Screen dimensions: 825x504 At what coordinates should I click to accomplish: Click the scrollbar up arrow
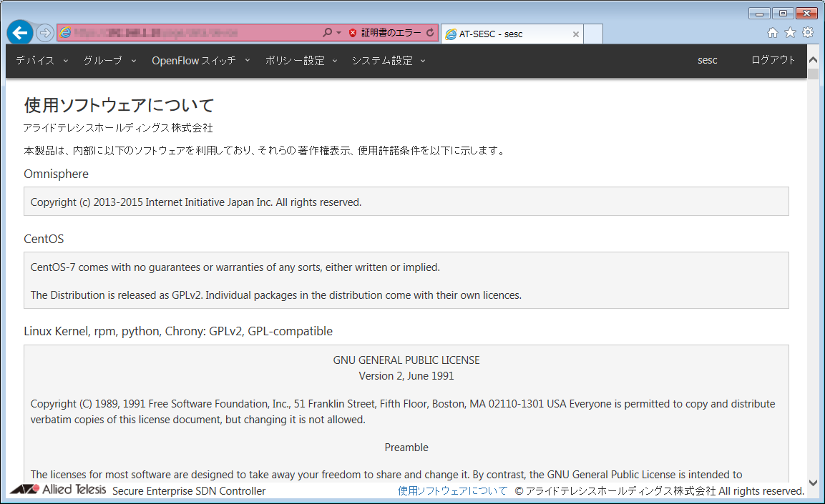(x=813, y=60)
